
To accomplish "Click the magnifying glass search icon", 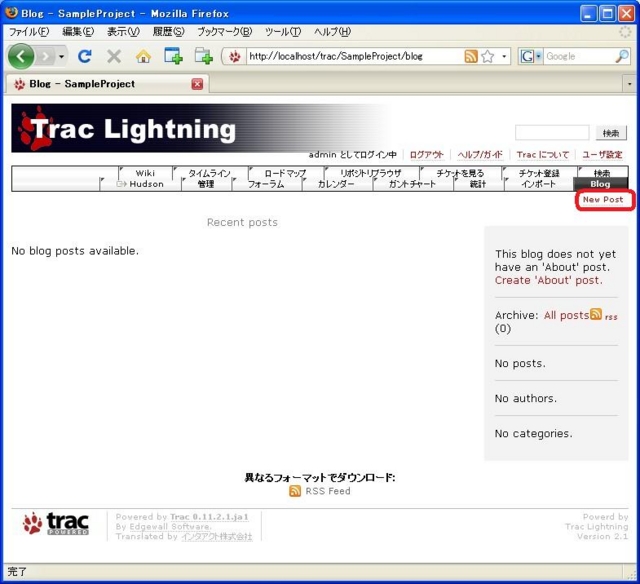I will [622, 56].
